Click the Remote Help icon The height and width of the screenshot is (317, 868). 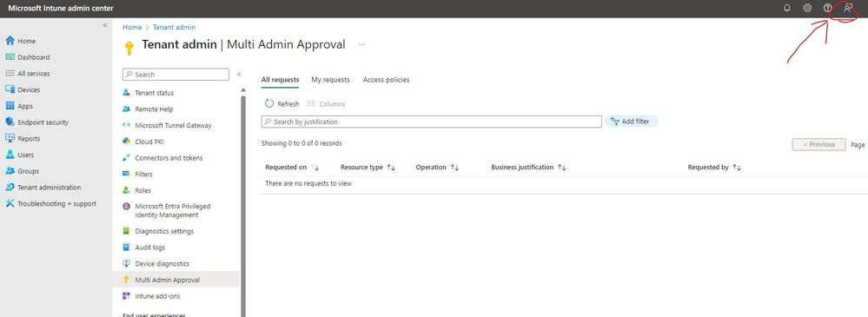pos(126,109)
